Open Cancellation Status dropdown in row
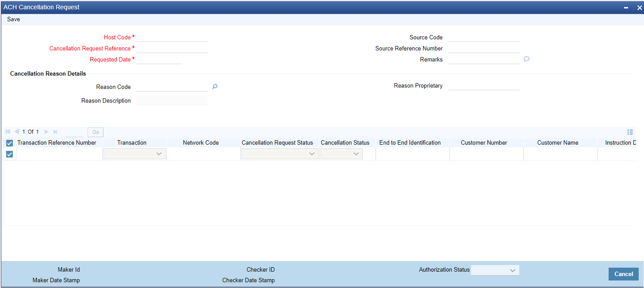 341,154
